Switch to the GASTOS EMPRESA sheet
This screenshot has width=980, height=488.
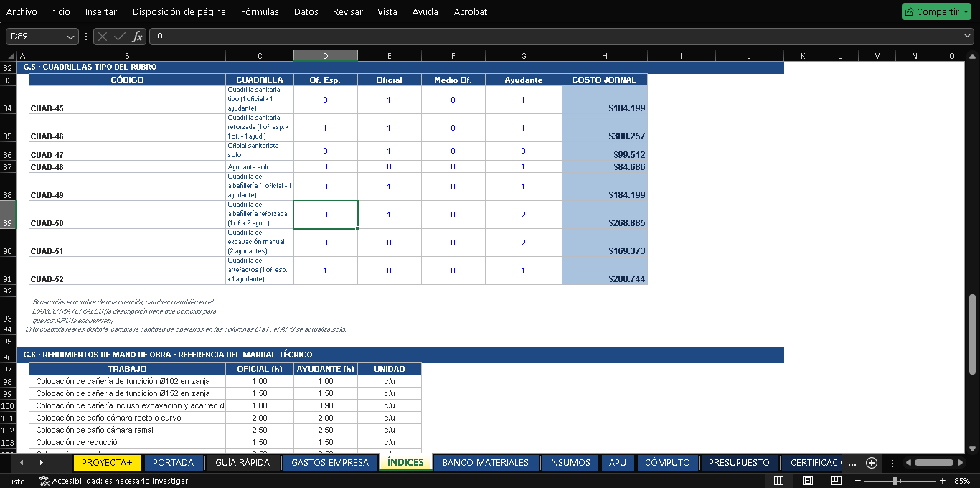coord(330,463)
